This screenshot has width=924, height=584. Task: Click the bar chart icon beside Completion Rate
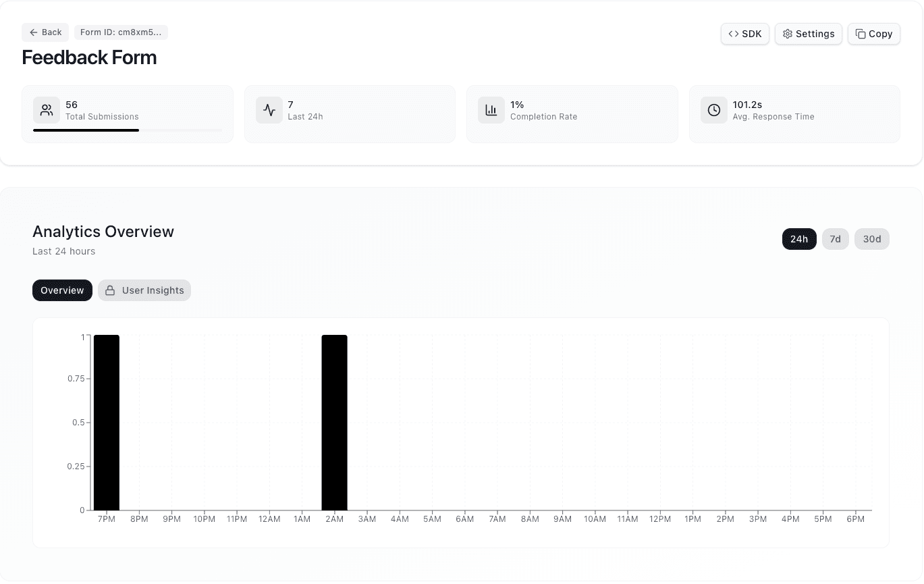(x=491, y=110)
